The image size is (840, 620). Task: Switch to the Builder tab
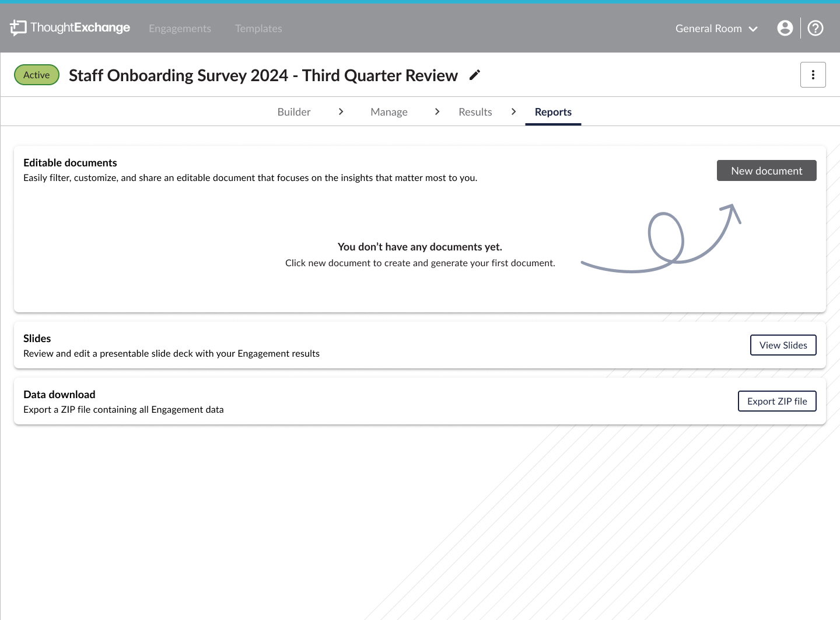294,112
